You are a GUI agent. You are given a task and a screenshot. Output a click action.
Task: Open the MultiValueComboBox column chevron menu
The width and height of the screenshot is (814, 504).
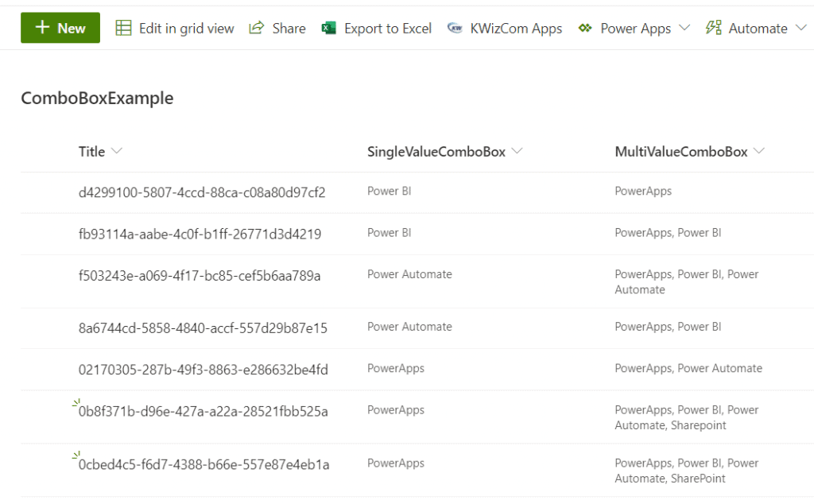(759, 151)
